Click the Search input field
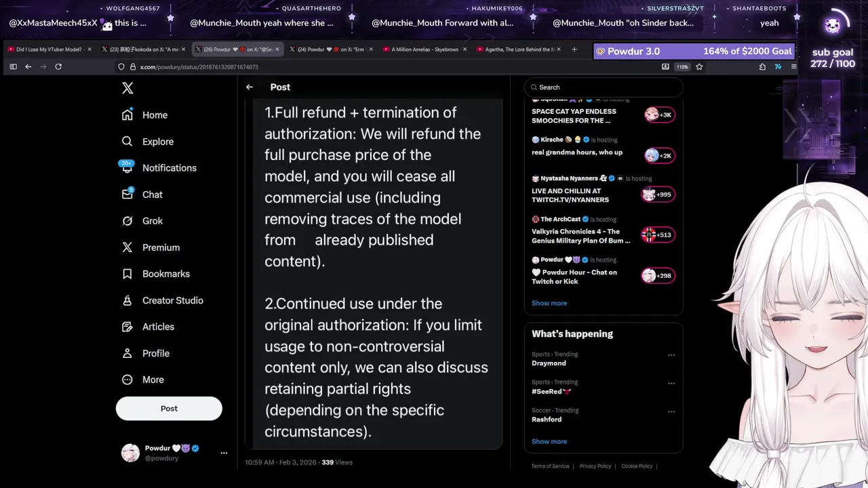This screenshot has width=868, height=488. pos(607,87)
